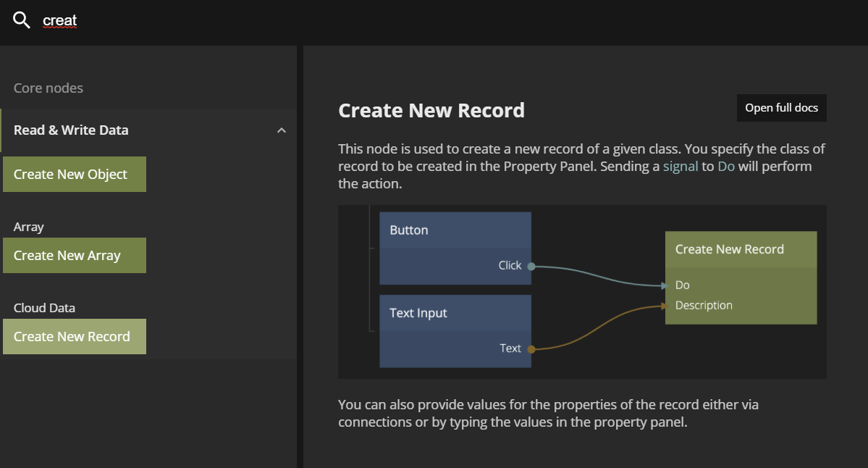Click the Do input on the diagram node
This screenshot has width=868, height=468.
682,285
